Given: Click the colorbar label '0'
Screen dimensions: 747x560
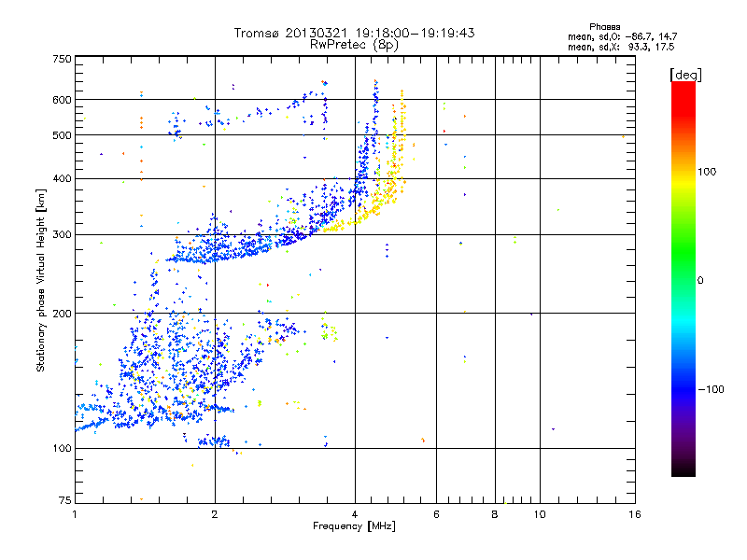Looking at the screenshot, I should pyautogui.click(x=700, y=281).
